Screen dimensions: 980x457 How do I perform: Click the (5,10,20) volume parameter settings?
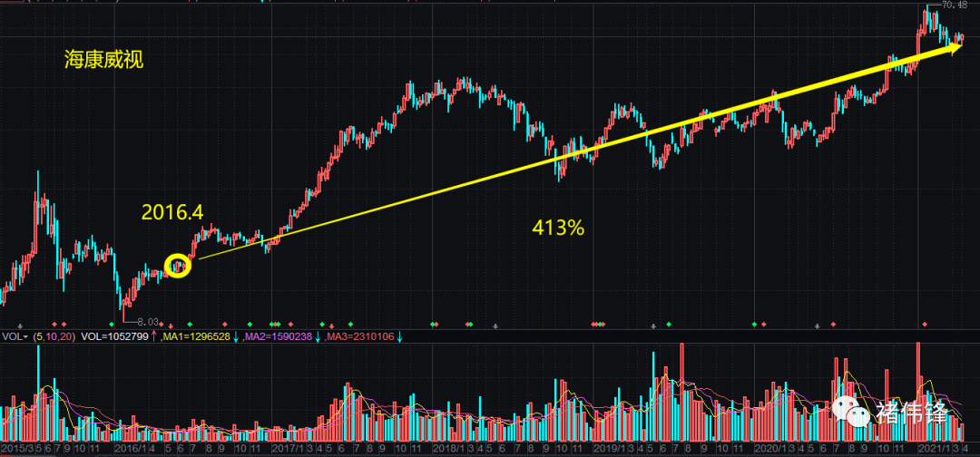pos(54,336)
